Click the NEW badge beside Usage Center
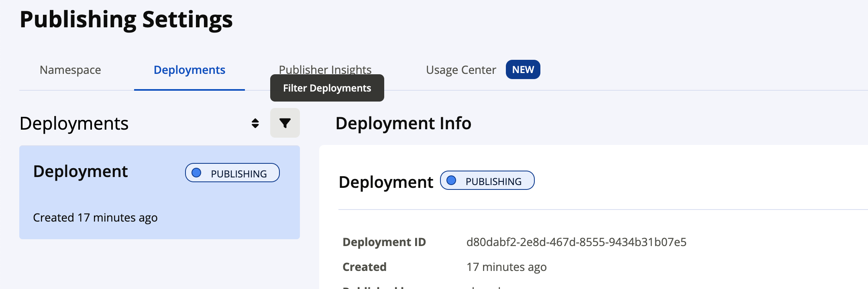 [x=523, y=69]
